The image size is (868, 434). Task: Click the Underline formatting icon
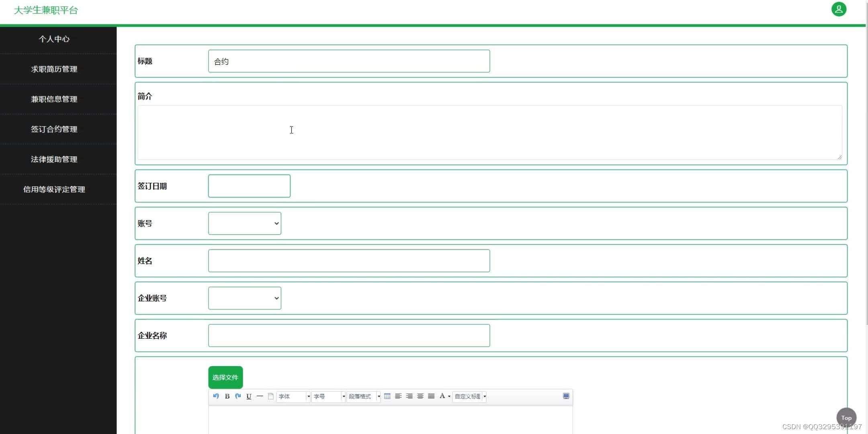pyautogui.click(x=249, y=396)
